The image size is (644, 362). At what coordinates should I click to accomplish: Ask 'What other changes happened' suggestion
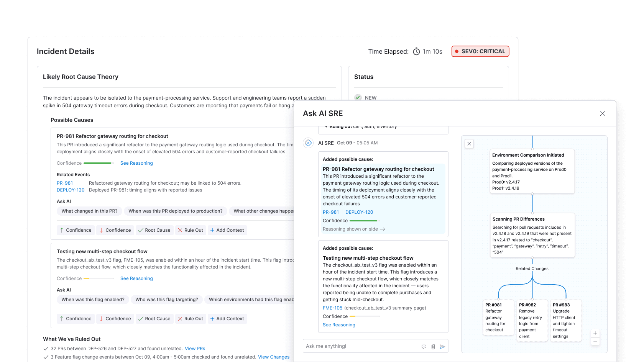[x=261, y=211]
